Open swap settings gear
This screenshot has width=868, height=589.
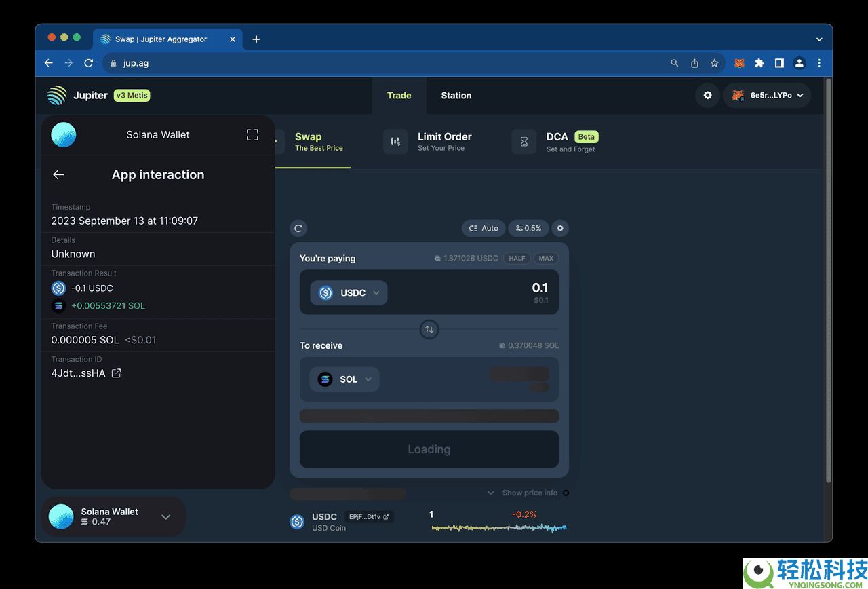[x=560, y=229]
